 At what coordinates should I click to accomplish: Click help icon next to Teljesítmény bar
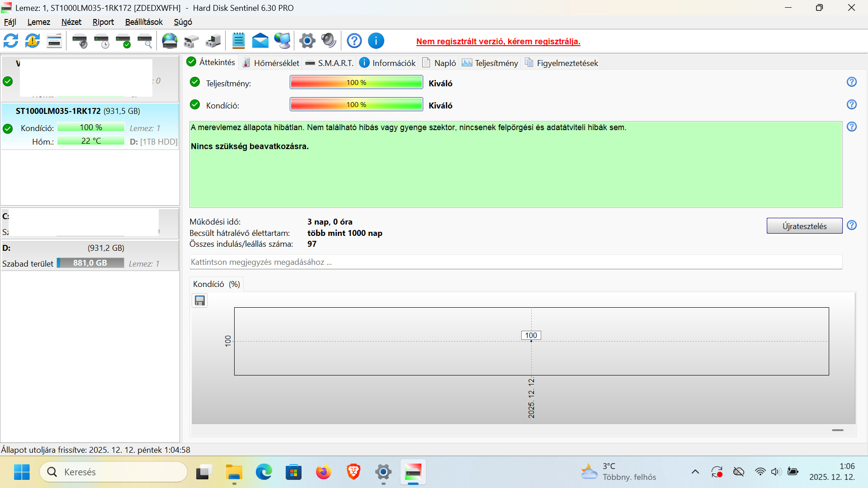[851, 82]
